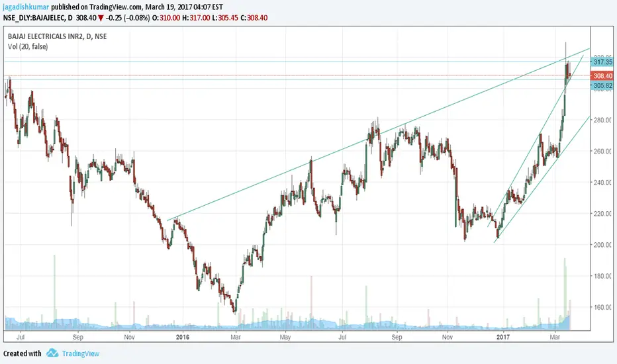
Task: Click the red 308.40 price label
Action: [602, 75]
